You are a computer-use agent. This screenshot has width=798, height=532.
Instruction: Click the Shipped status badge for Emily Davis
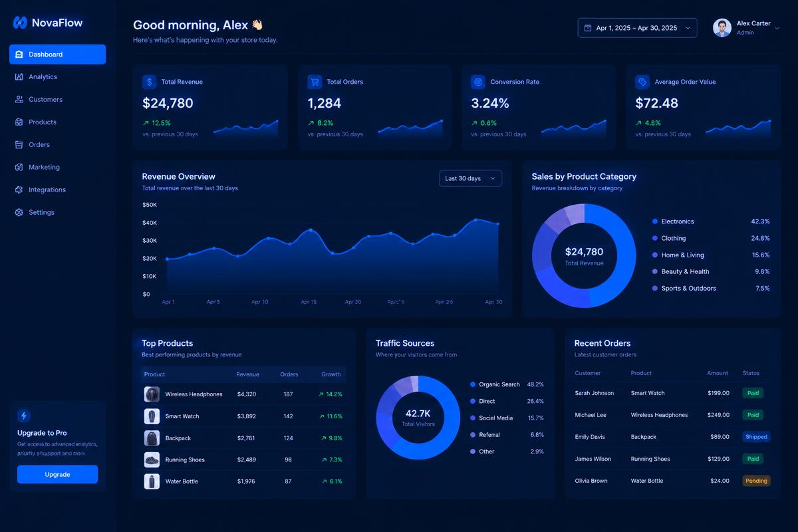756,437
